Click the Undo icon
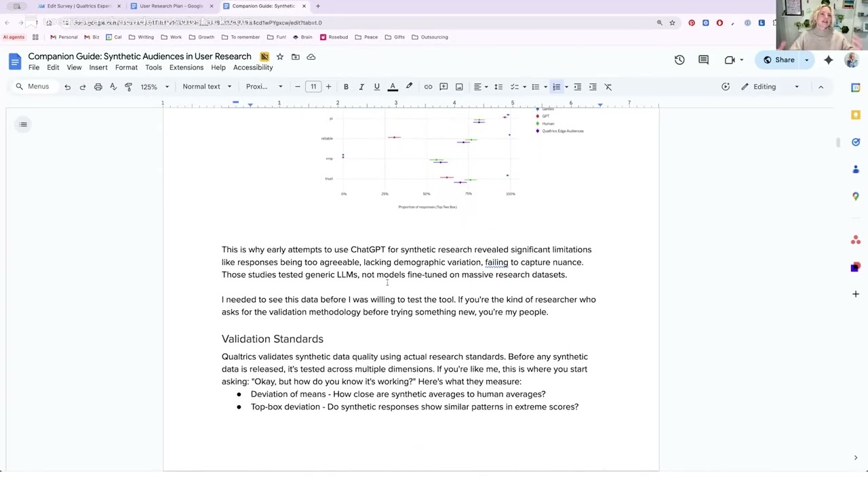The image size is (868, 488). point(67,87)
